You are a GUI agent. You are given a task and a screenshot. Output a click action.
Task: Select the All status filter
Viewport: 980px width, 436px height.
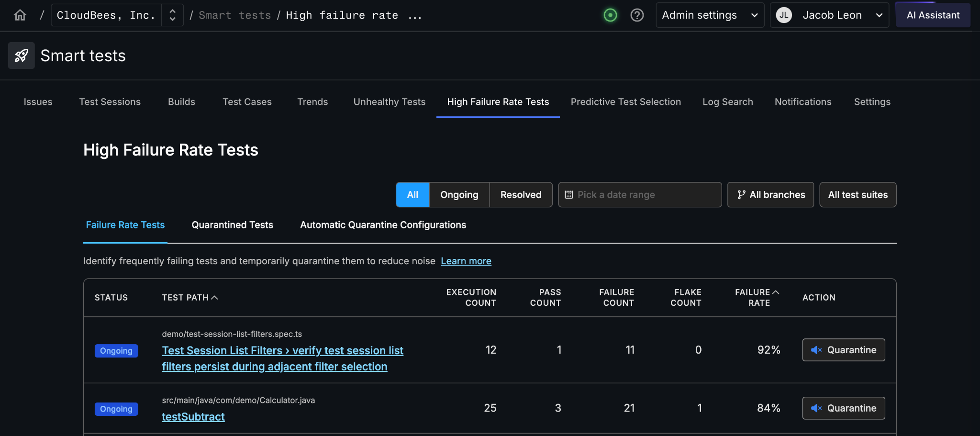[x=412, y=195]
